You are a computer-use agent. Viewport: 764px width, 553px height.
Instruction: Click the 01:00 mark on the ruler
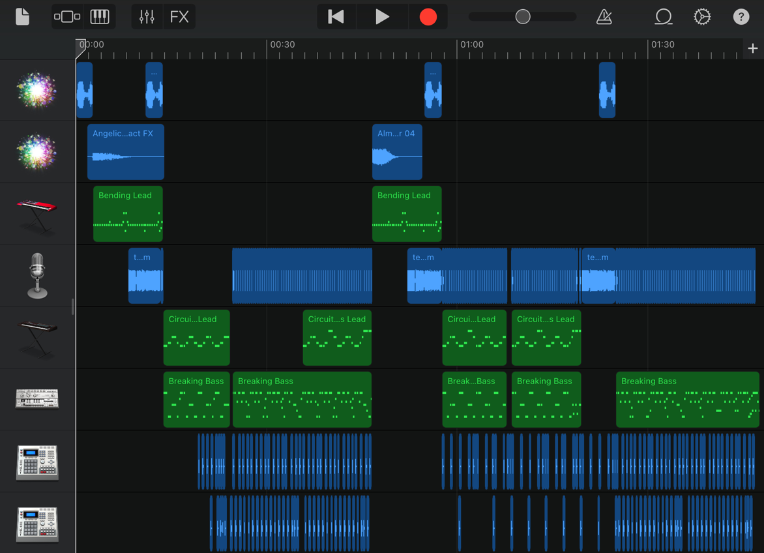coord(471,45)
